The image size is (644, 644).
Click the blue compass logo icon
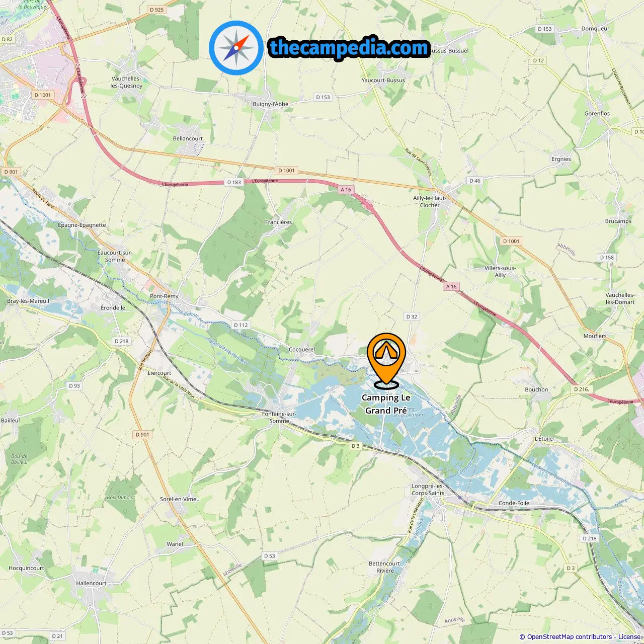point(236,48)
